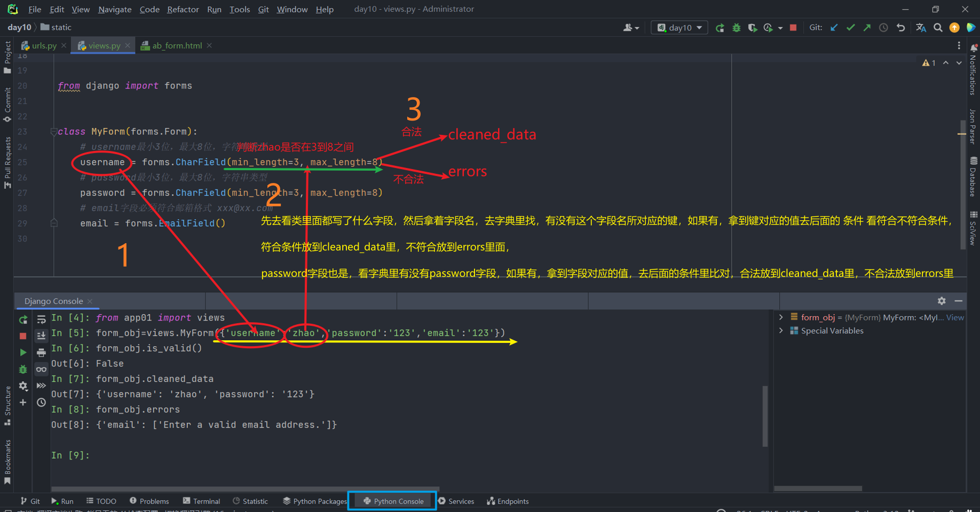This screenshot has height=512, width=980.
Task: Collapse the MyForm class fold marker
Action: (x=54, y=132)
